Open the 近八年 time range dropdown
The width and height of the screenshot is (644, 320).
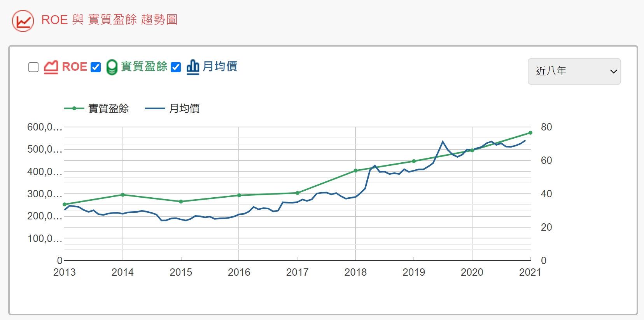click(x=574, y=71)
